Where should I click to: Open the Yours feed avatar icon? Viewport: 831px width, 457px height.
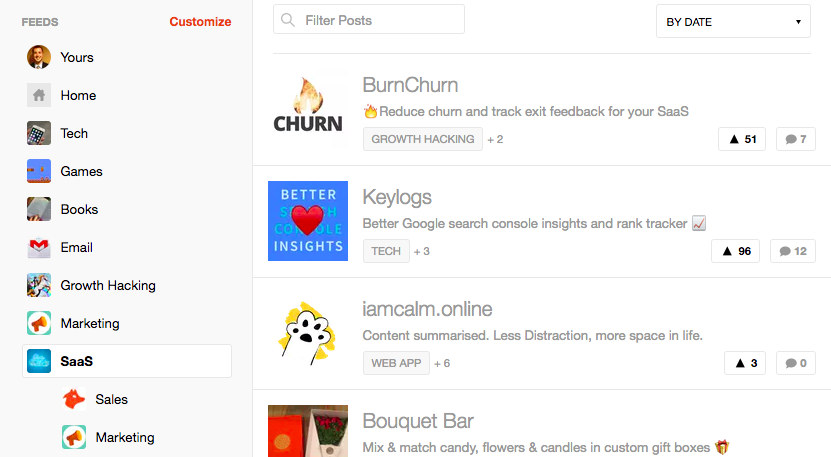[39, 57]
